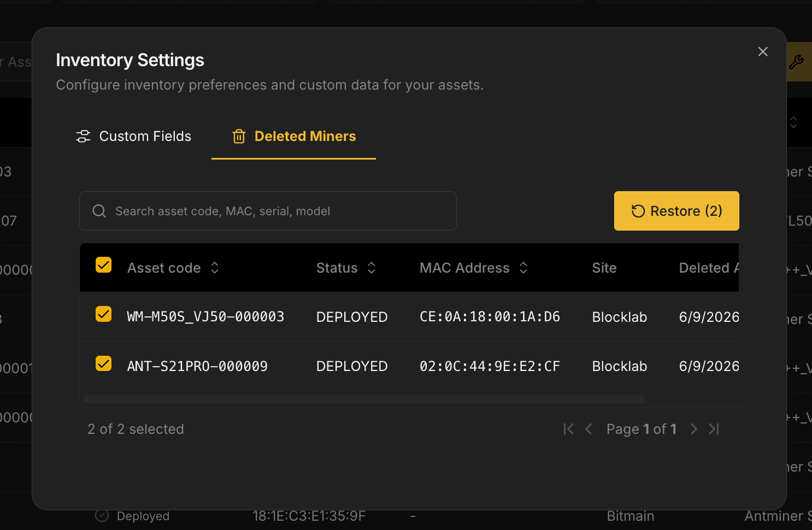The width and height of the screenshot is (812, 530).
Task: Switch to the Custom Fields tab
Action: click(134, 136)
